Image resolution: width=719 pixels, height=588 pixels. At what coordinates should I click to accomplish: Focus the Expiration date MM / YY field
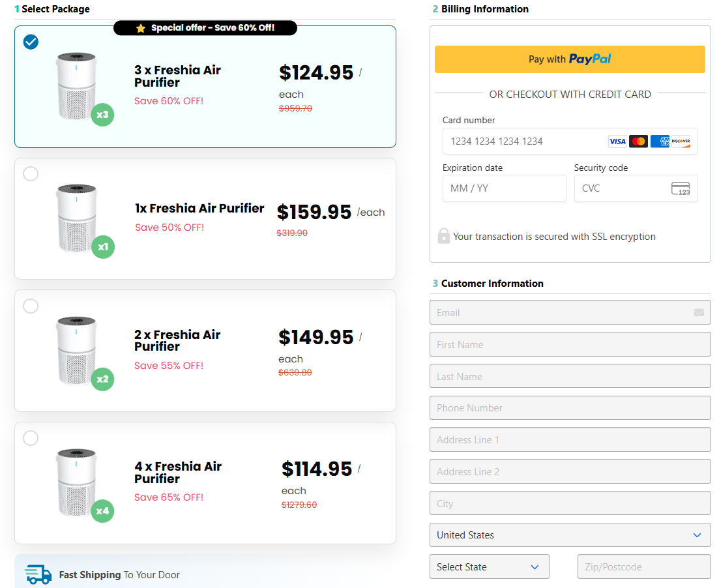coord(504,188)
